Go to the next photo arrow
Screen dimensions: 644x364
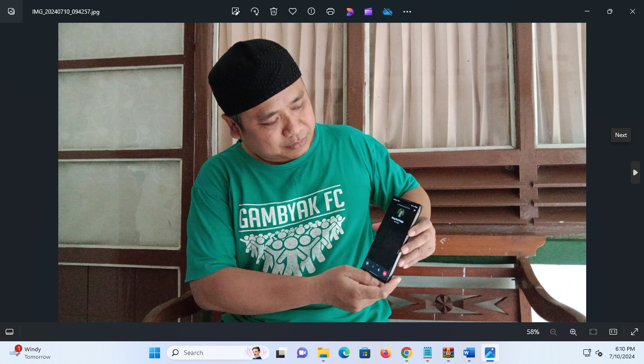point(635,173)
